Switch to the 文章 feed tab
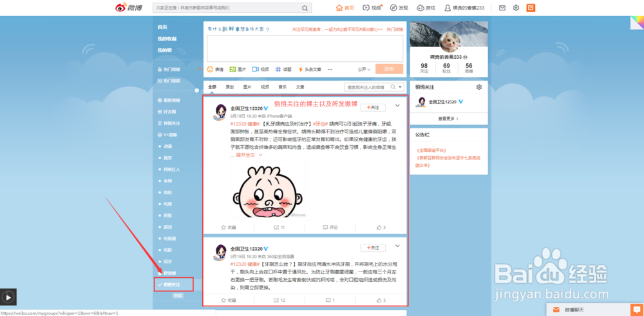 tap(300, 87)
